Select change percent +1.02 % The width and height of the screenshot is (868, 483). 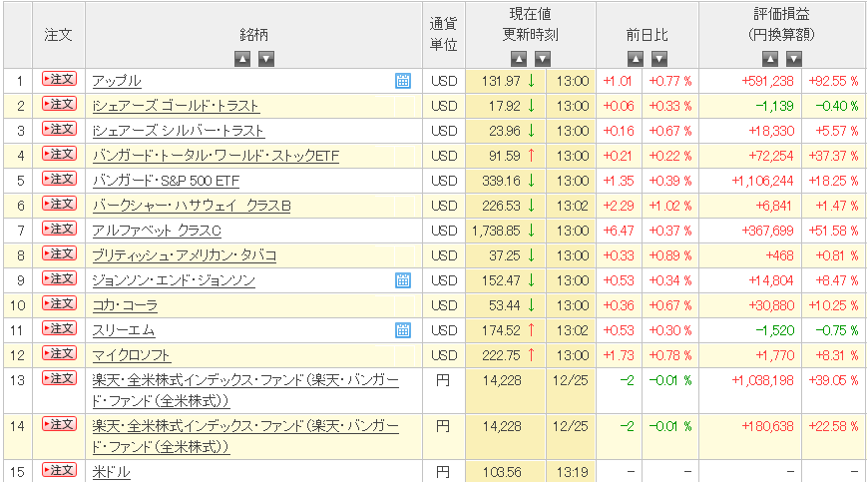point(670,206)
